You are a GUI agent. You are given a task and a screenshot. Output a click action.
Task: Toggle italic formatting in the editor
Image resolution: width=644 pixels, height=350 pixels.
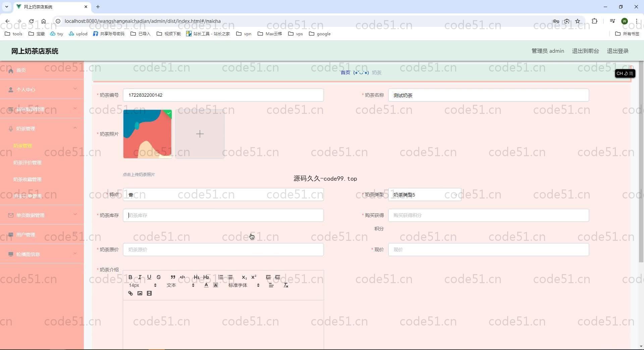(140, 277)
